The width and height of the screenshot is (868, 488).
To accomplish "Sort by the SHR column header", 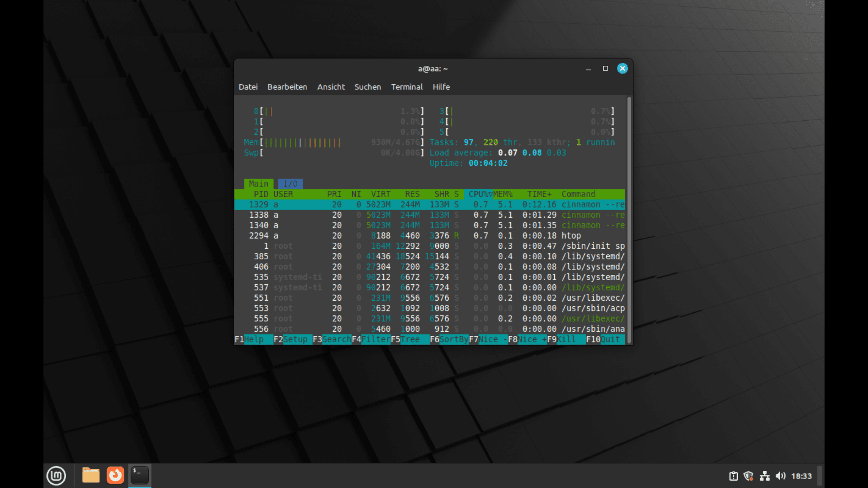I will 441,194.
